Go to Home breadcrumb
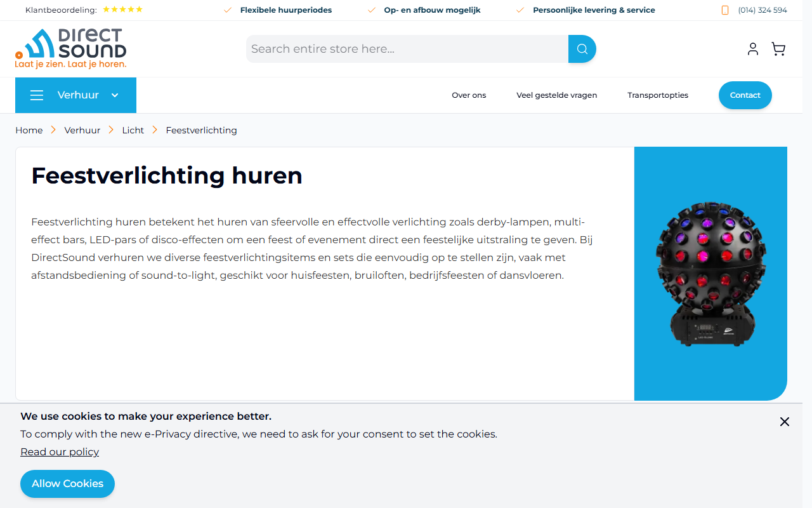 [x=29, y=130]
